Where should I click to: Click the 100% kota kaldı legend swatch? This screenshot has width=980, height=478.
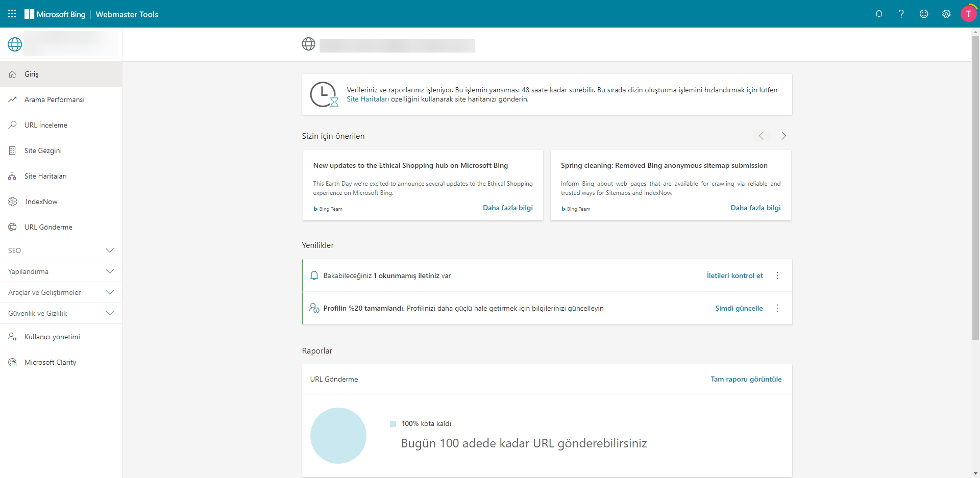pos(393,424)
